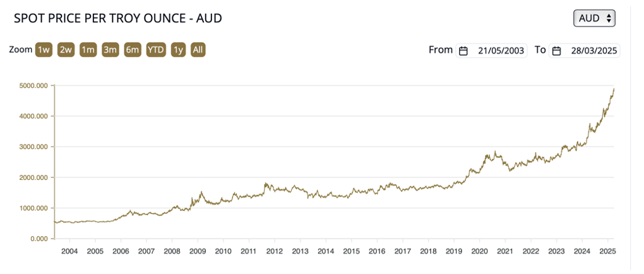
Task: Open the To date calendar icon
Action: (x=556, y=51)
